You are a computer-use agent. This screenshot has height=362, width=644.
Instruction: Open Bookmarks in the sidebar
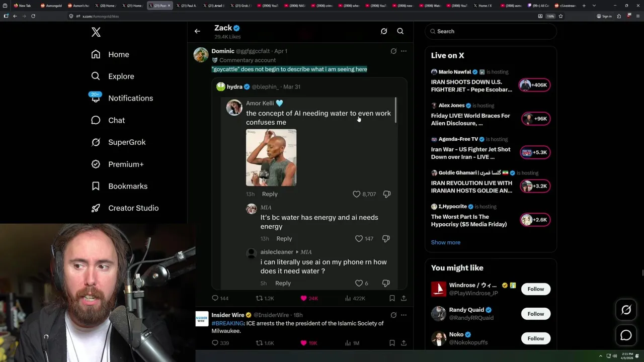click(x=119, y=186)
